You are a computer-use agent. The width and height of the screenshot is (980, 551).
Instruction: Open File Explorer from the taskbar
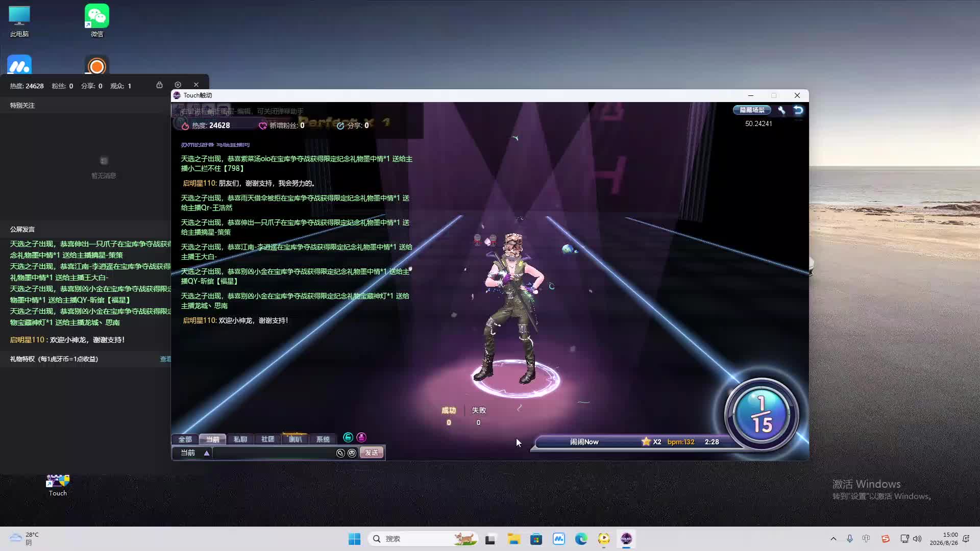(x=513, y=539)
